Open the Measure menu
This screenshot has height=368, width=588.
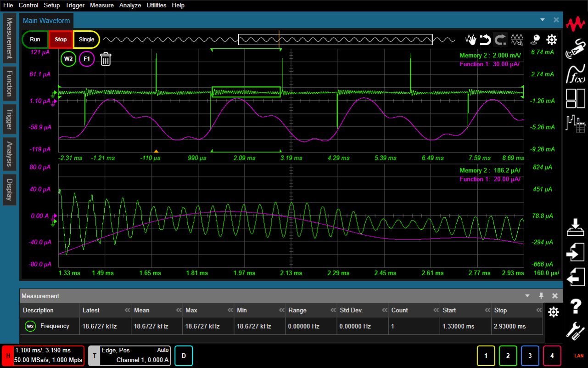click(x=102, y=6)
